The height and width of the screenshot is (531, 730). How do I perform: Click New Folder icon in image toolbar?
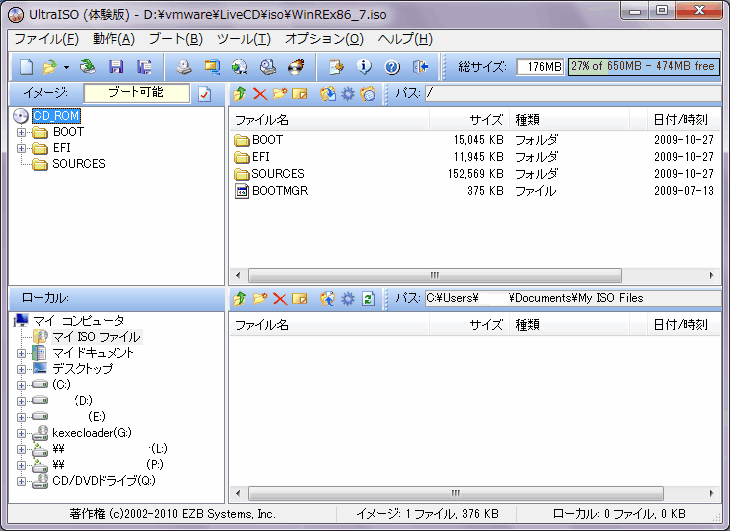point(280,94)
